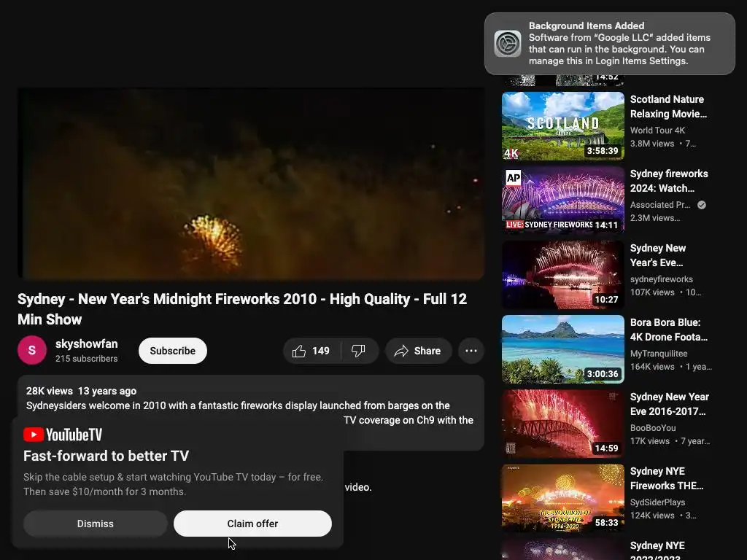
Task: Play the Sydney New Year Eve 2016-2017 thumbnail
Action: pos(562,424)
